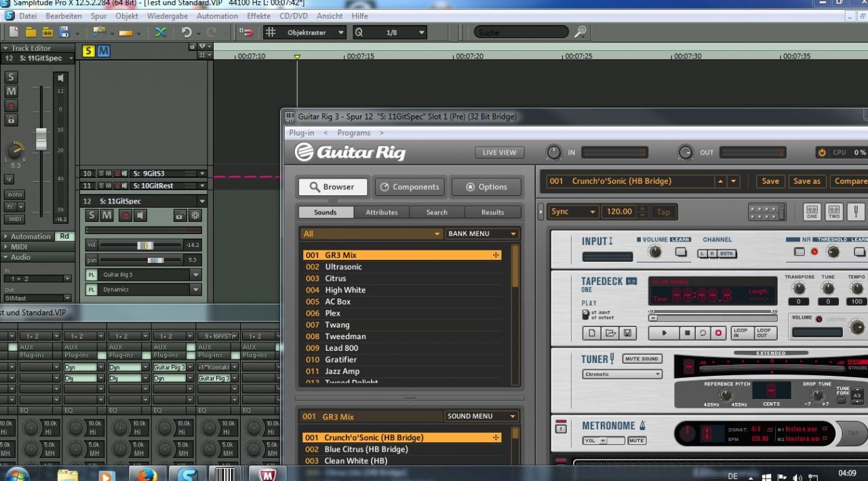The width and height of the screenshot is (868, 481).
Task: Create a new project with the New file icon
Action: pos(14,32)
